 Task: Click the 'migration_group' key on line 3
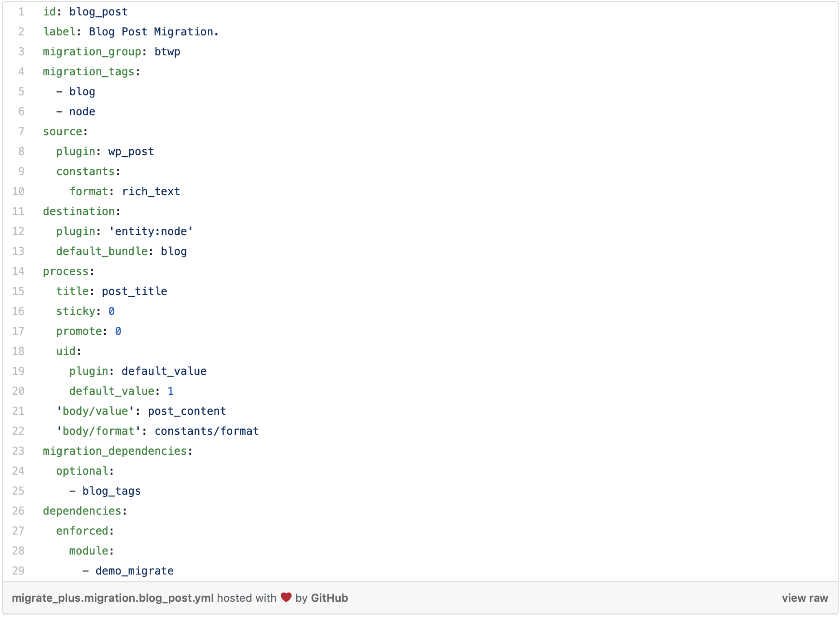pyautogui.click(x=92, y=52)
